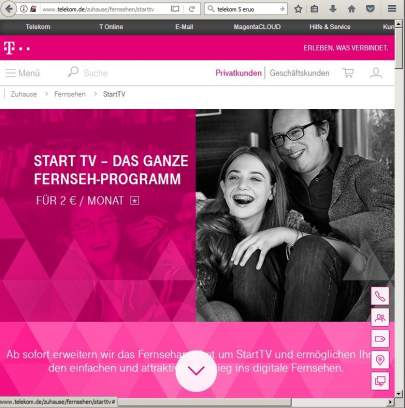
Task: Open the community people icon in sidebar
Action: click(x=380, y=317)
